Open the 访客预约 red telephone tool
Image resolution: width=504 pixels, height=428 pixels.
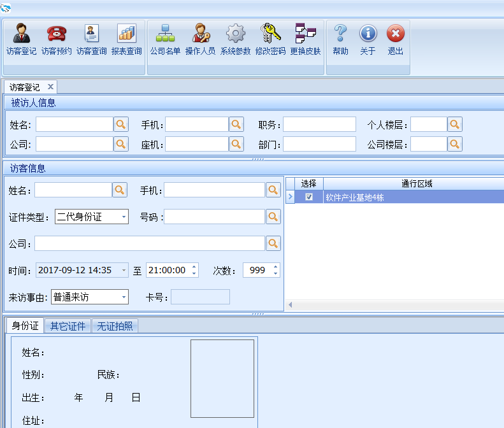coord(56,39)
